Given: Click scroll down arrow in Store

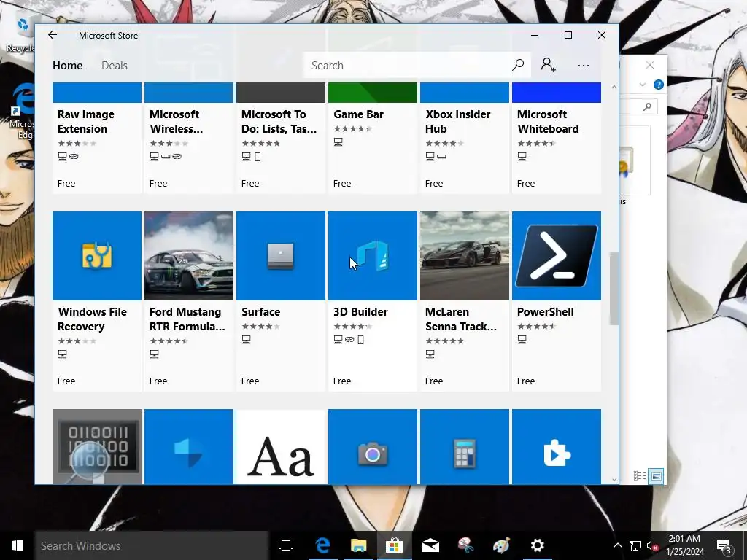Looking at the screenshot, I should [614, 480].
